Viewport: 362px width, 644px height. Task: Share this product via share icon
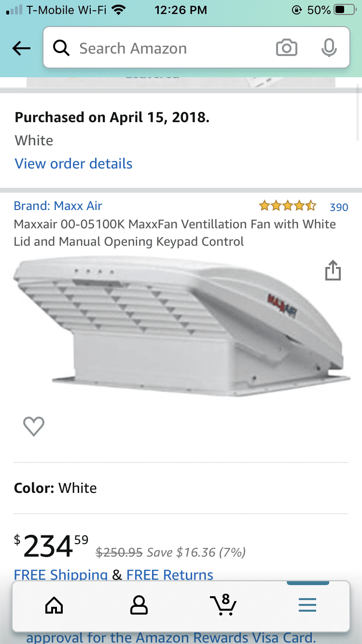333,270
